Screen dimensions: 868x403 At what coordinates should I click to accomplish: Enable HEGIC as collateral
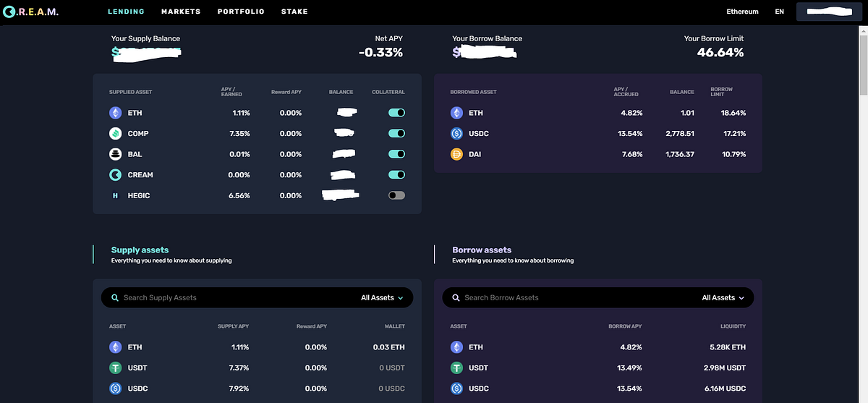pos(396,195)
